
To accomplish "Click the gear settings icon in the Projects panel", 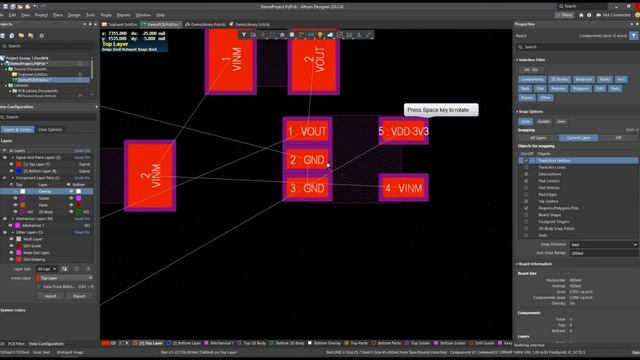I will click(x=41, y=36).
